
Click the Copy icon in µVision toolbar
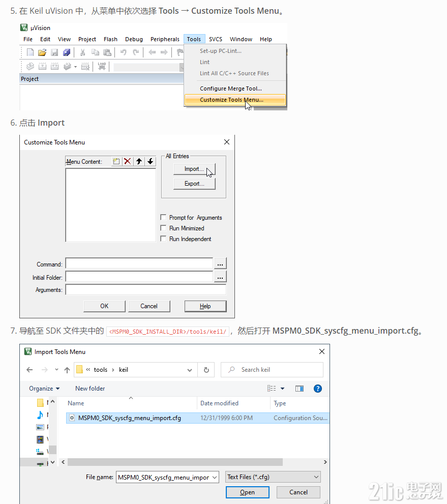click(95, 52)
